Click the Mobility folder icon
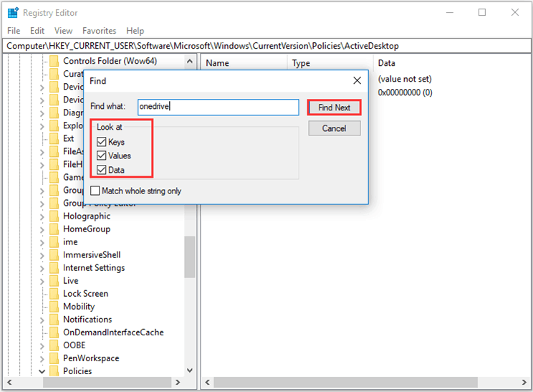The height and width of the screenshot is (392, 533). (54, 307)
